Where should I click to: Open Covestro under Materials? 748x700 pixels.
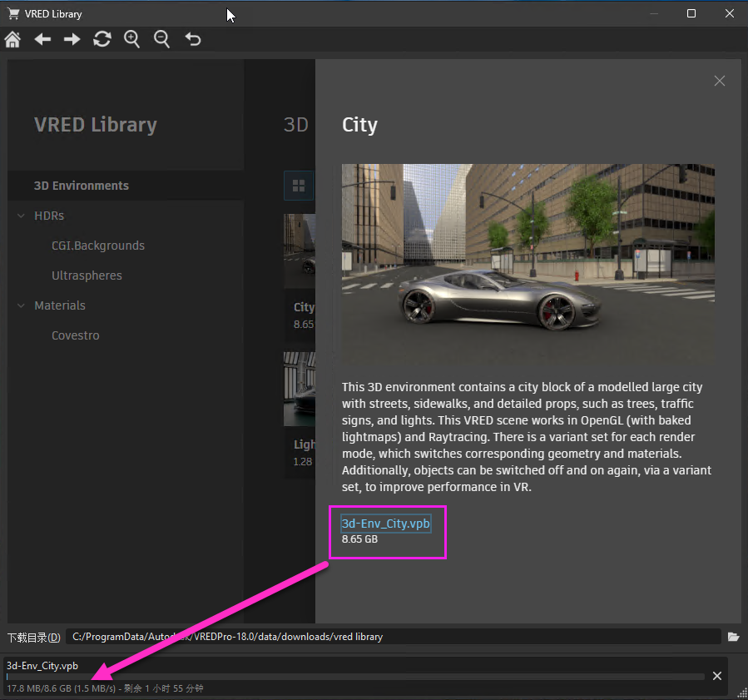click(x=76, y=335)
